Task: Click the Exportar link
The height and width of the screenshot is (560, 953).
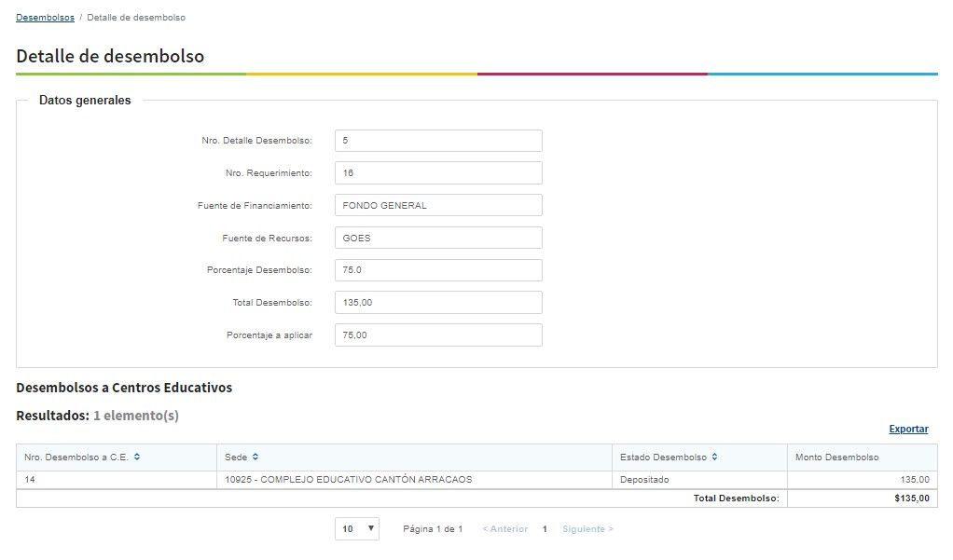Action: (908, 430)
